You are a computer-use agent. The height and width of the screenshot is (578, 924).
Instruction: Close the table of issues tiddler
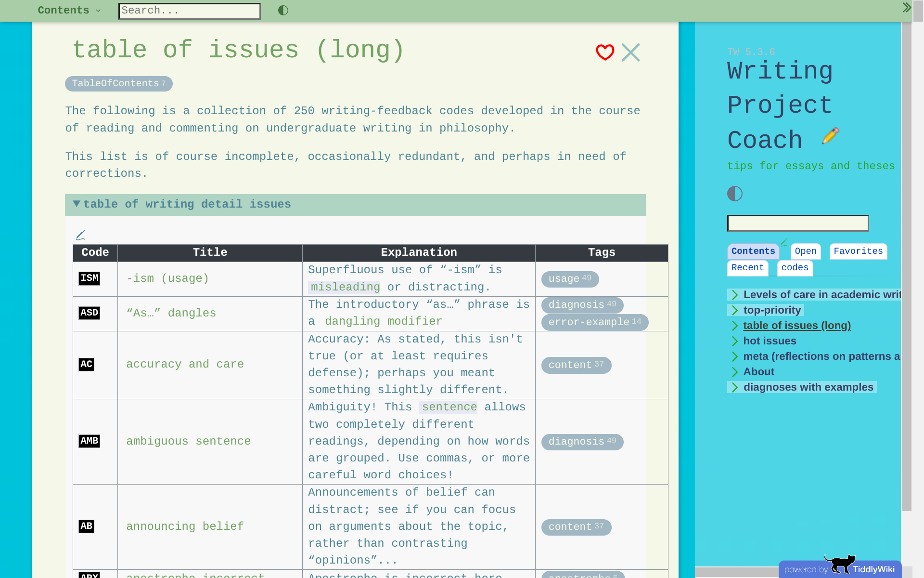click(x=630, y=53)
